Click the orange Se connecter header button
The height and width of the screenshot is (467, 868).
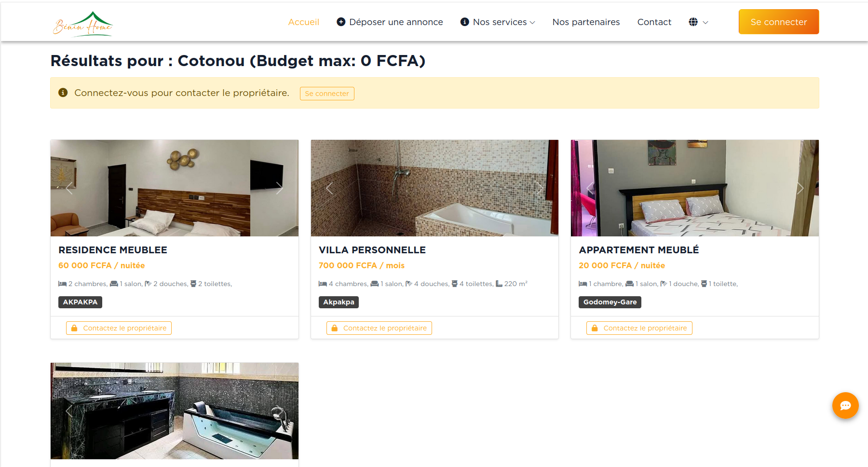(x=778, y=22)
